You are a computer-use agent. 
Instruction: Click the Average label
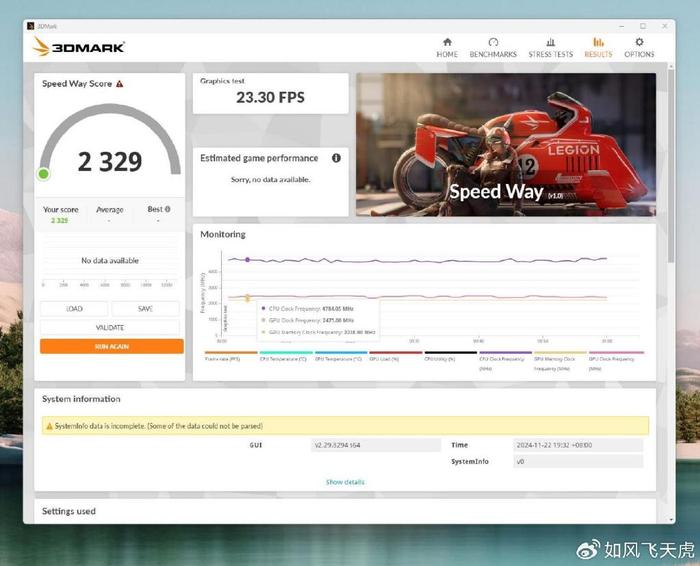110,209
